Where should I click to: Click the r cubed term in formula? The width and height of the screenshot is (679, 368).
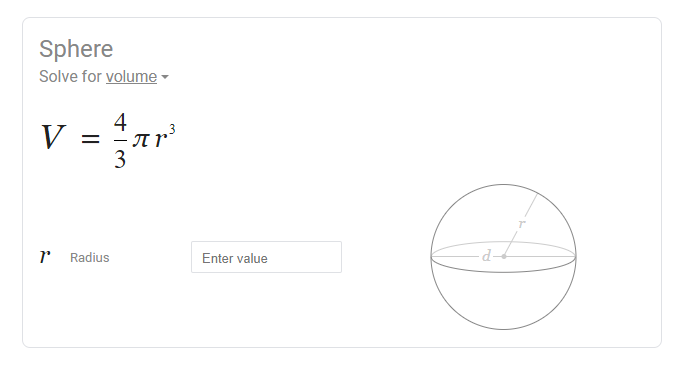point(165,136)
